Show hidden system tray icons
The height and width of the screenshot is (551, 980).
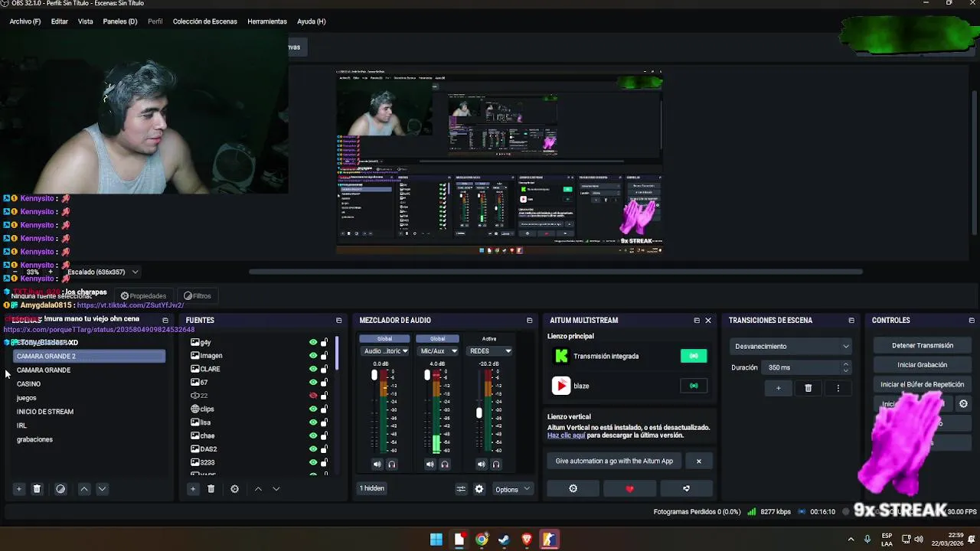851,540
